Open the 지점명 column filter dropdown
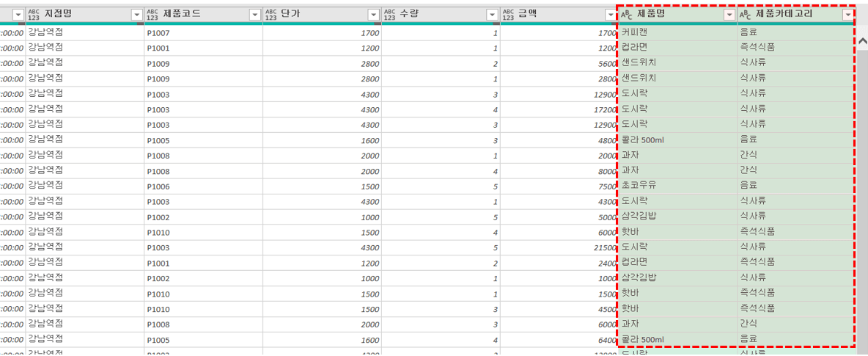 click(136, 15)
